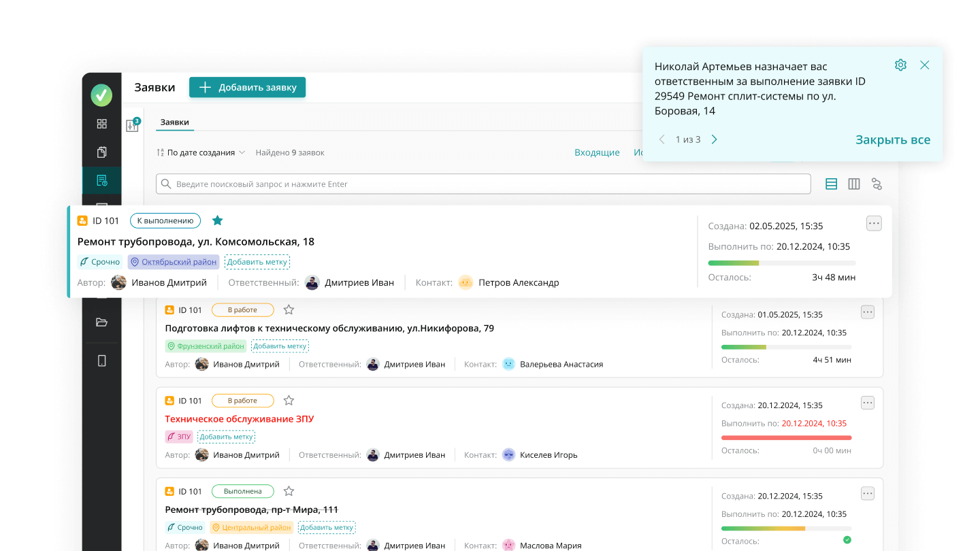Open title Ремонт трубопровода, ул. Комсомольская, 18
Image resolution: width=980 pixels, height=551 pixels.
click(196, 241)
